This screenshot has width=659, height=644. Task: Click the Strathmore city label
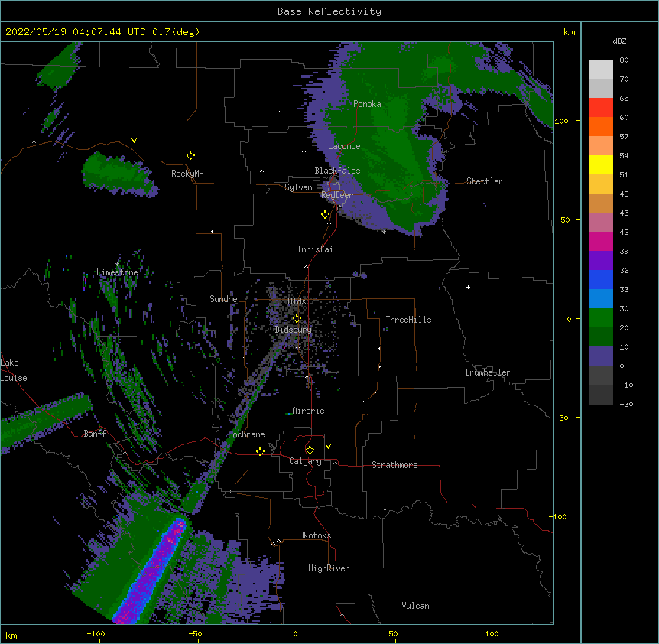click(x=394, y=465)
